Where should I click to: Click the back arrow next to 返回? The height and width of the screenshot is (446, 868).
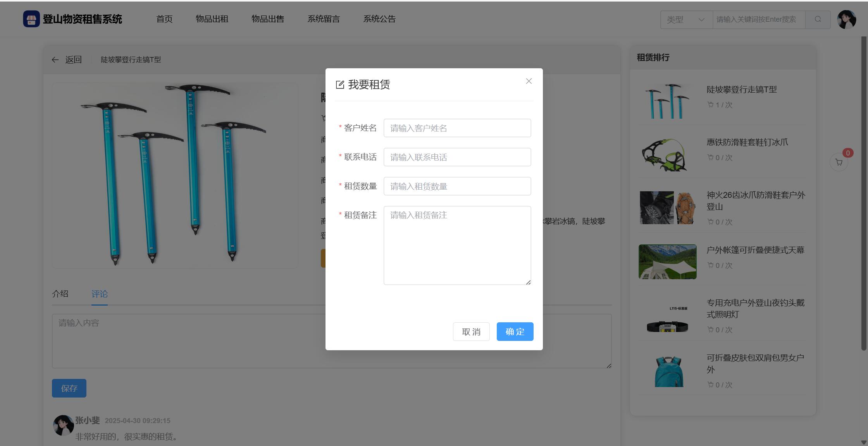55,60
